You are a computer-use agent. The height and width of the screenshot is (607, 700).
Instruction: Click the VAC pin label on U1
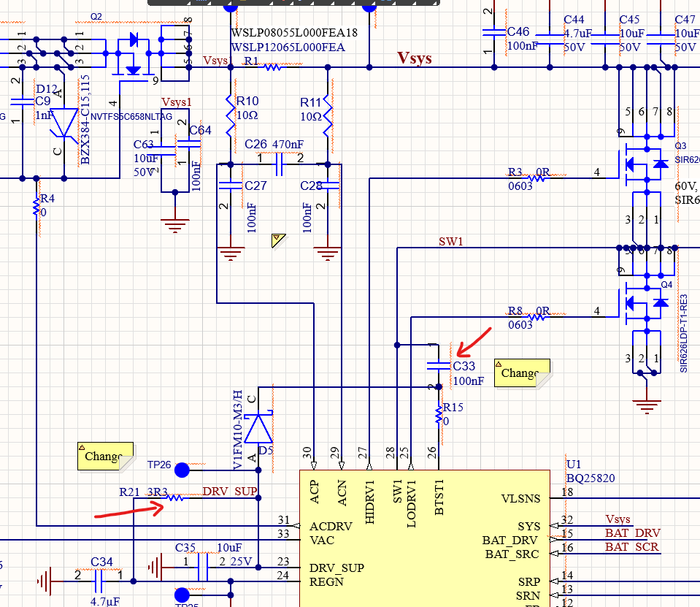tap(321, 540)
